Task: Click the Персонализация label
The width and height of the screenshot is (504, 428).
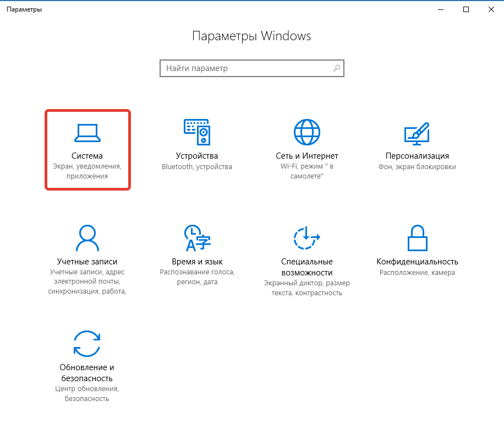Action: 417,156
